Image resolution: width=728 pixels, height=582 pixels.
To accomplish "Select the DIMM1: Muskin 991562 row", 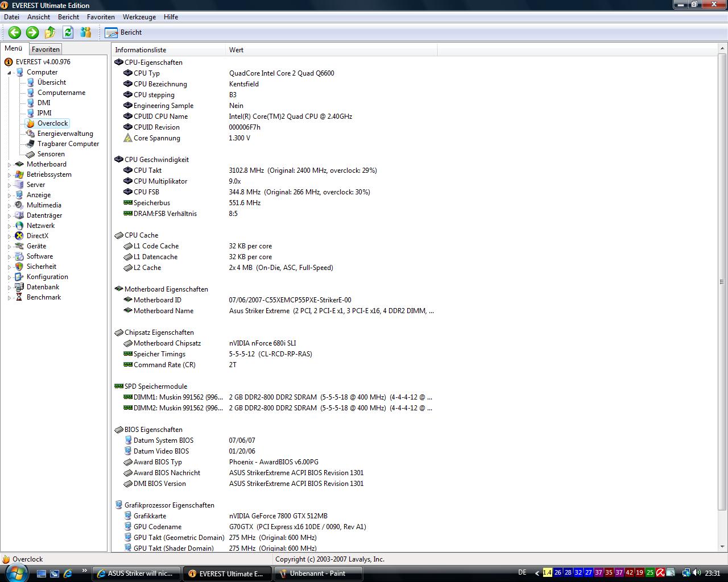I will 274,397.
